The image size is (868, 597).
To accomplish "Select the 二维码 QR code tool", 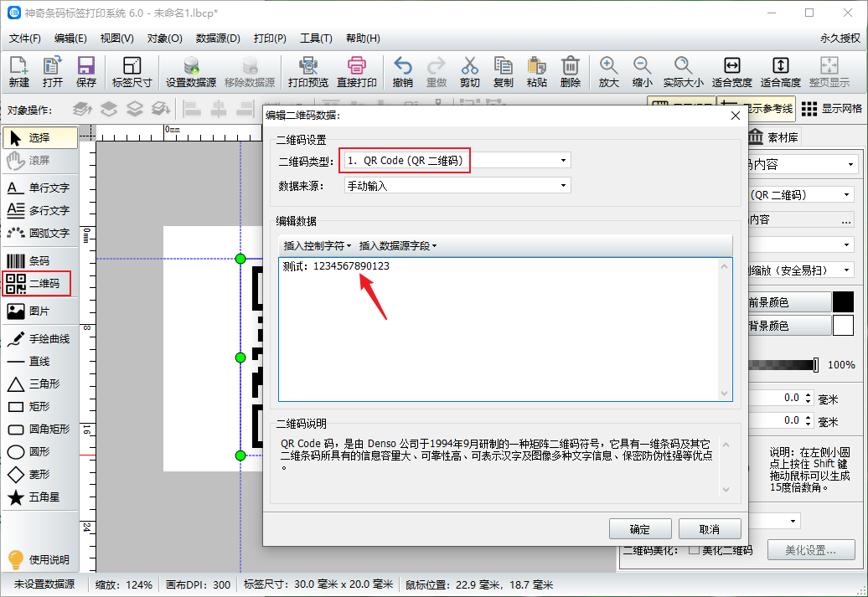I will pyautogui.click(x=37, y=284).
